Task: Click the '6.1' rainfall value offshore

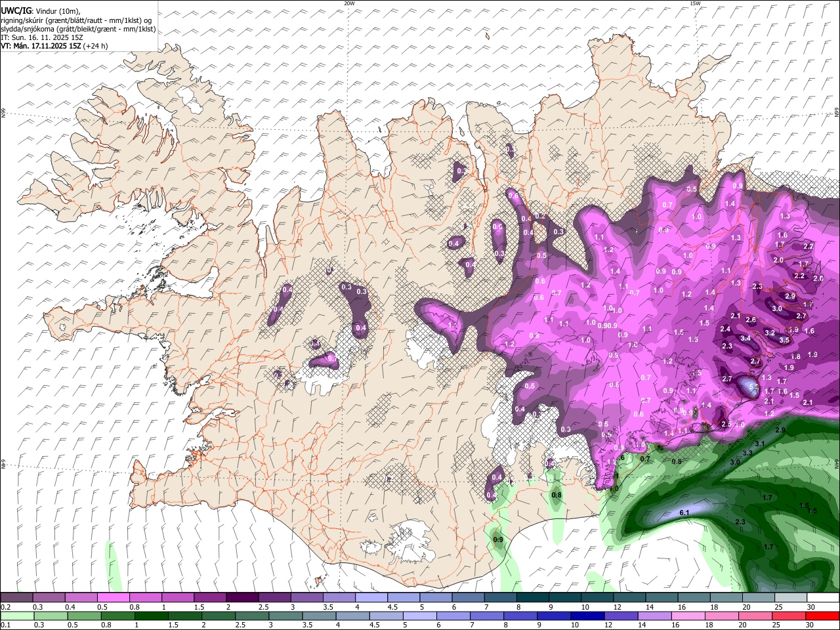Action: [x=684, y=513]
